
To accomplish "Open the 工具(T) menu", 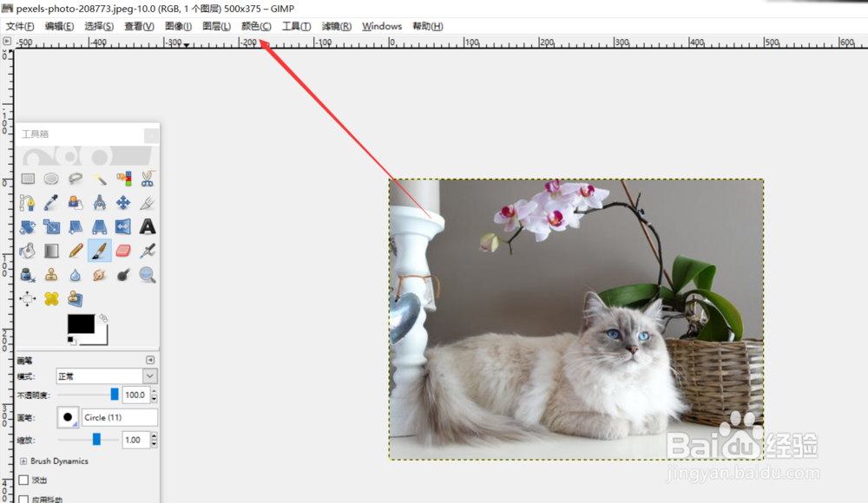I will 296,26.
